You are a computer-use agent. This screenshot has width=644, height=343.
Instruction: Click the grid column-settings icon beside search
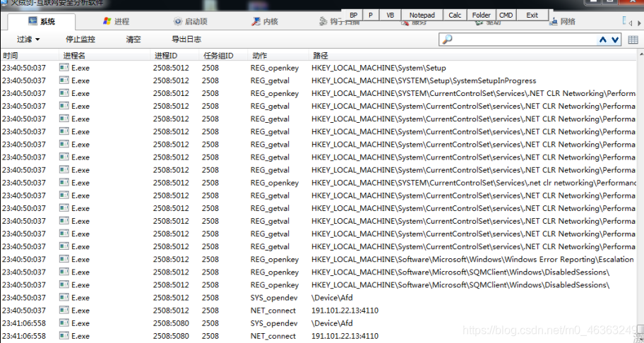click(x=633, y=40)
